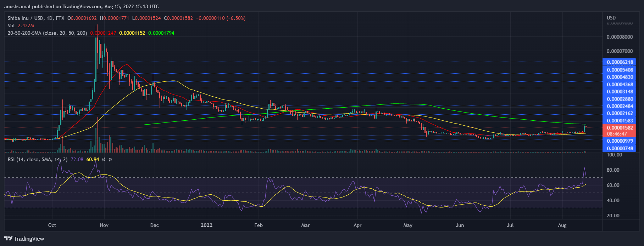644x246 pixels.
Task: Click the Nov label on time axis
Action: (x=104, y=225)
